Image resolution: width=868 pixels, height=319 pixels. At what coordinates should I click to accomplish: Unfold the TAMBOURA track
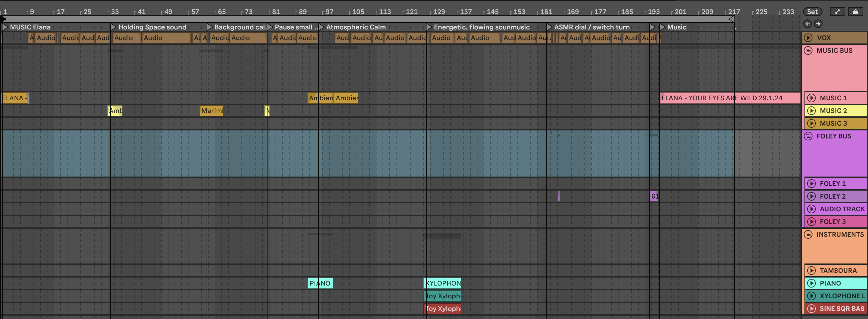pos(811,271)
